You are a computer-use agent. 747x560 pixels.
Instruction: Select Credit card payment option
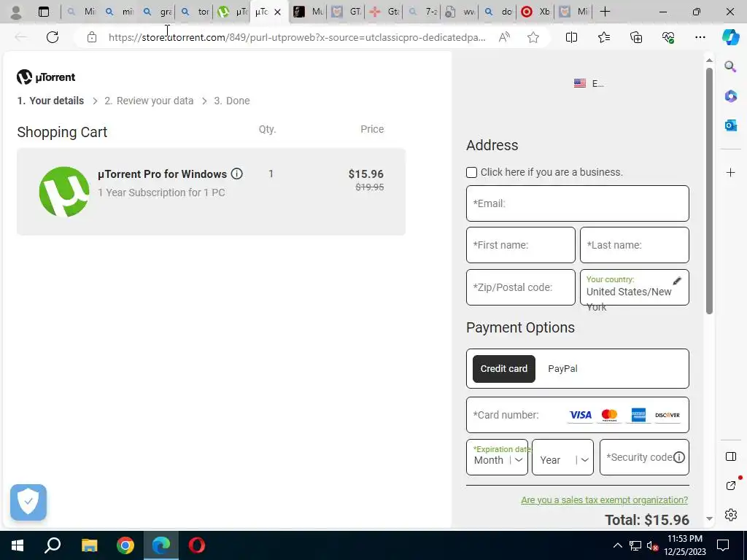503,368
